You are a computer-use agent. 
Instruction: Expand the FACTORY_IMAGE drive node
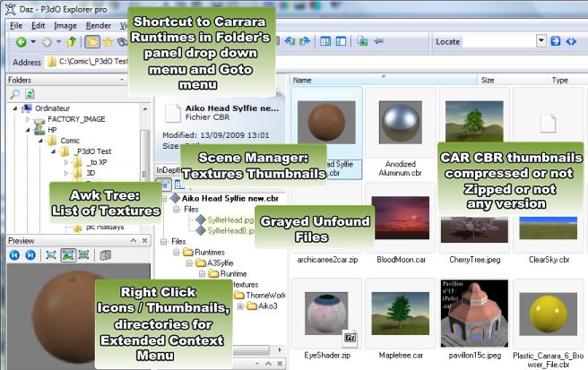click(x=28, y=119)
